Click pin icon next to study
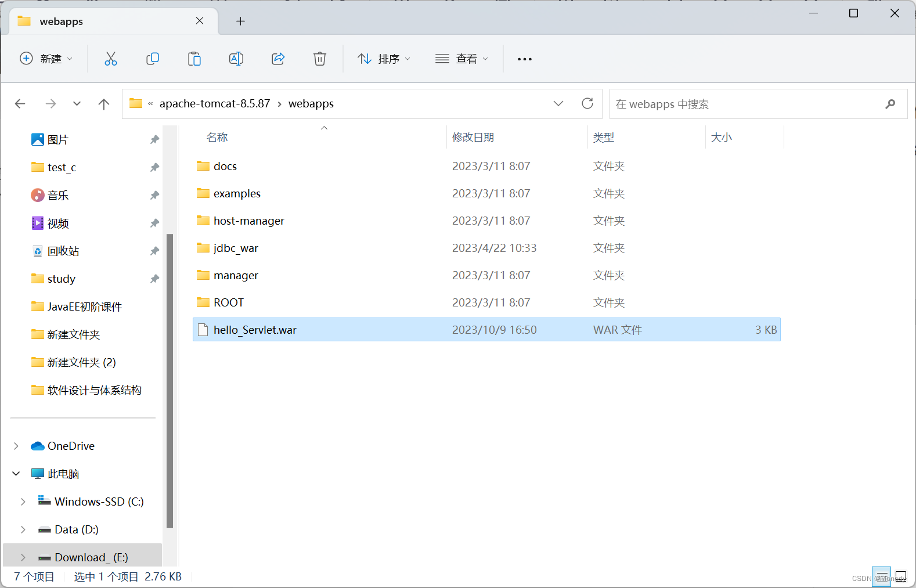 154,279
